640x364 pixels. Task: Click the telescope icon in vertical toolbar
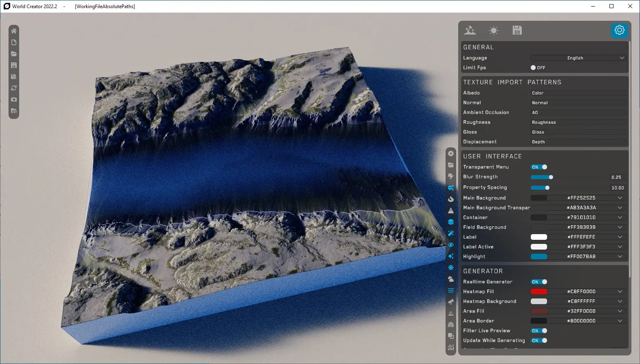click(451, 302)
